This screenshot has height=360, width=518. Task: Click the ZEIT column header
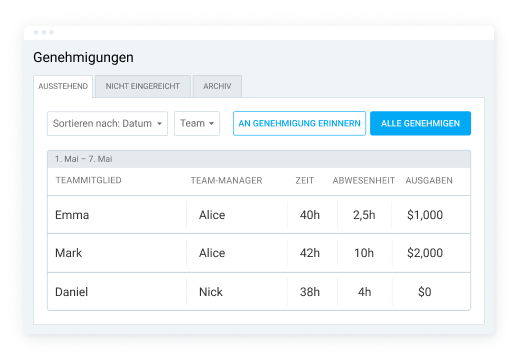(x=305, y=180)
